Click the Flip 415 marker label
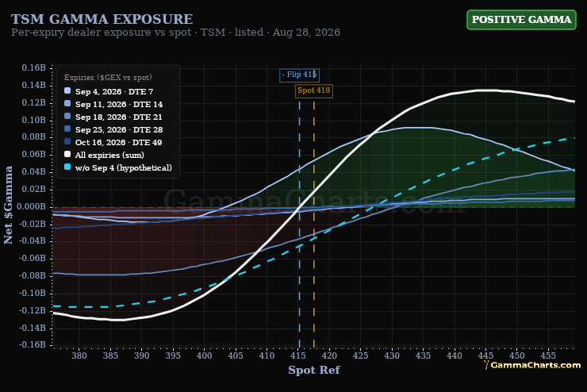The width and height of the screenshot is (587, 392). pyautogui.click(x=300, y=75)
